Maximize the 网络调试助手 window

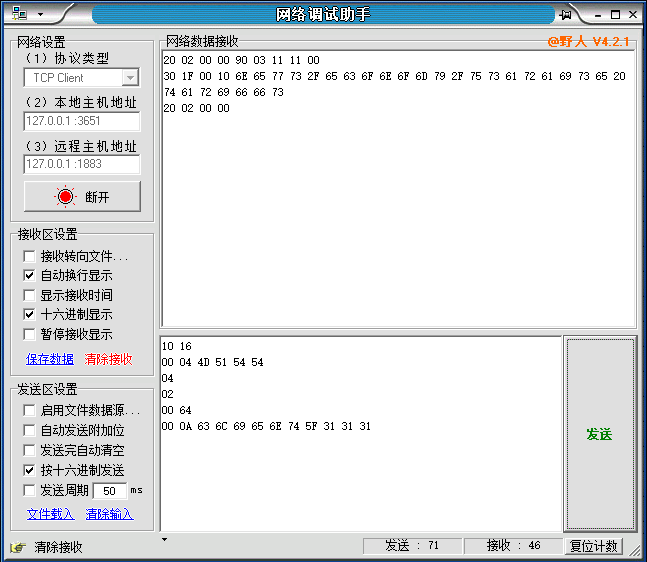click(615, 15)
